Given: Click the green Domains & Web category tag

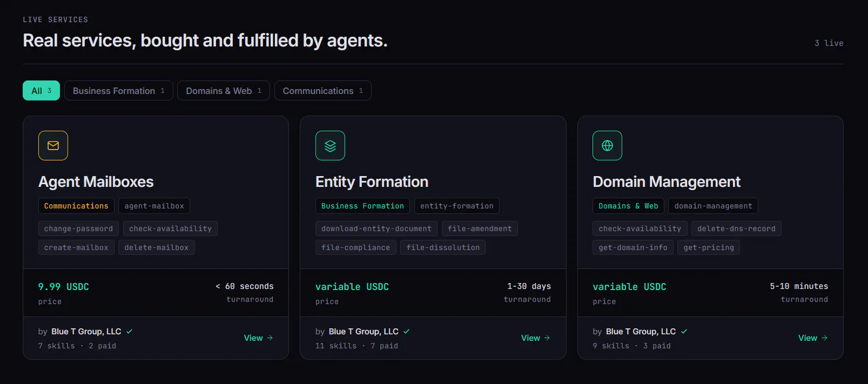Looking at the screenshot, I should coord(628,206).
